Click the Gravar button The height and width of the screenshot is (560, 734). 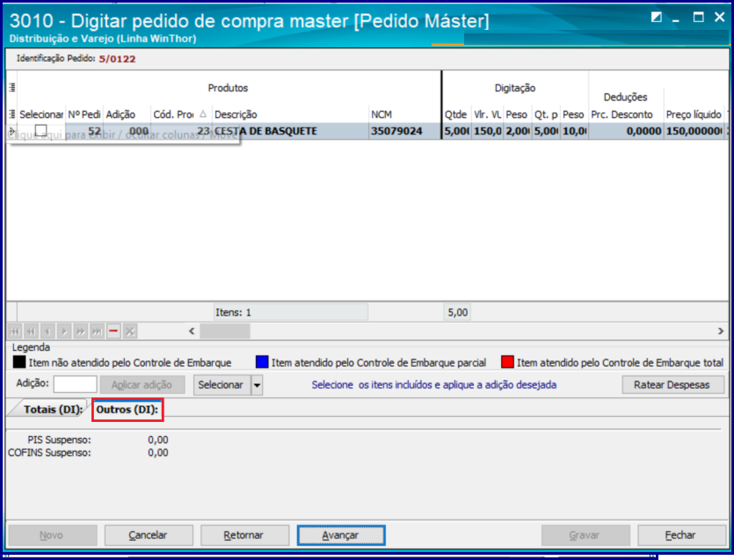coord(585,535)
